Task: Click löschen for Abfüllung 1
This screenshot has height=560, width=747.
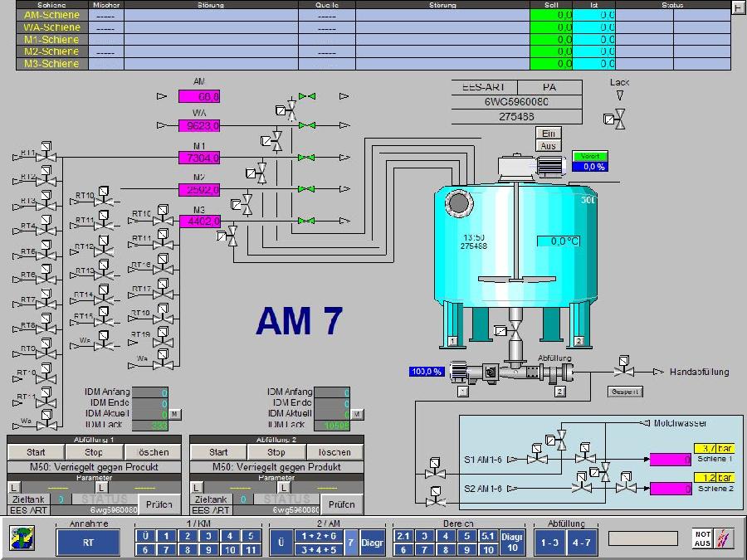Action: [153, 452]
